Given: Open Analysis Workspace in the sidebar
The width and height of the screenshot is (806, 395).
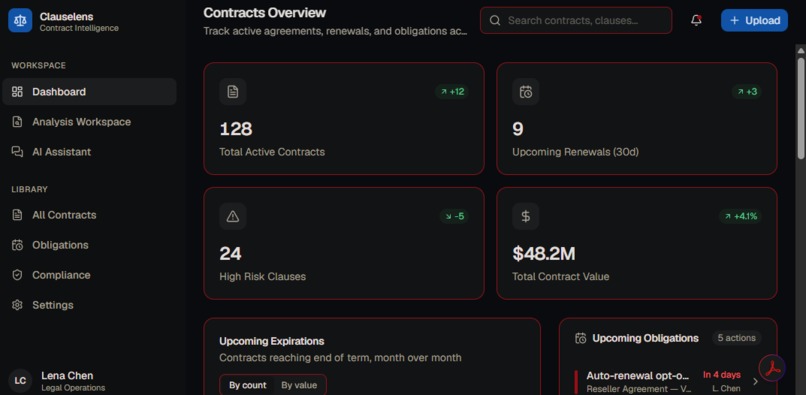Looking at the screenshot, I should point(89,122).
